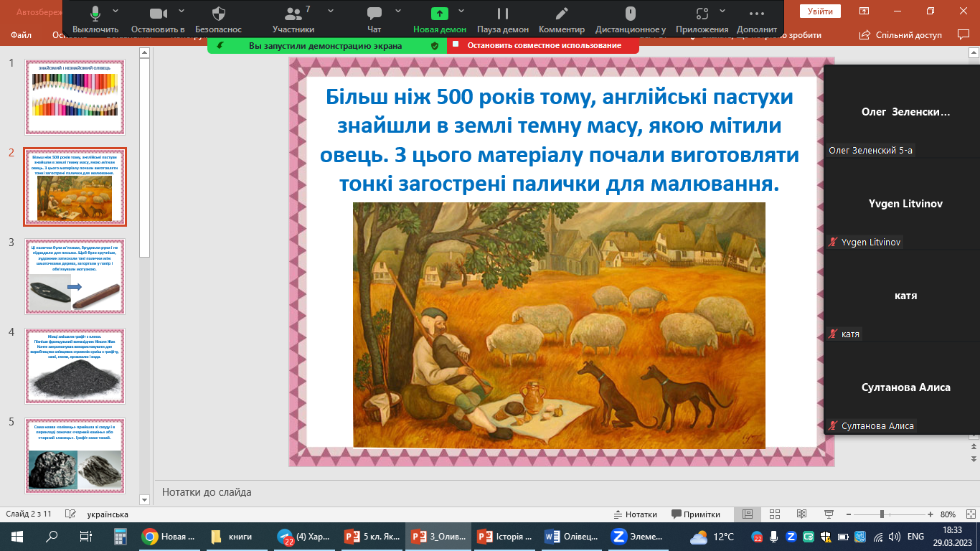The image size is (980, 551).
Task: Open the Word document in taskbar
Action: [x=570, y=537]
